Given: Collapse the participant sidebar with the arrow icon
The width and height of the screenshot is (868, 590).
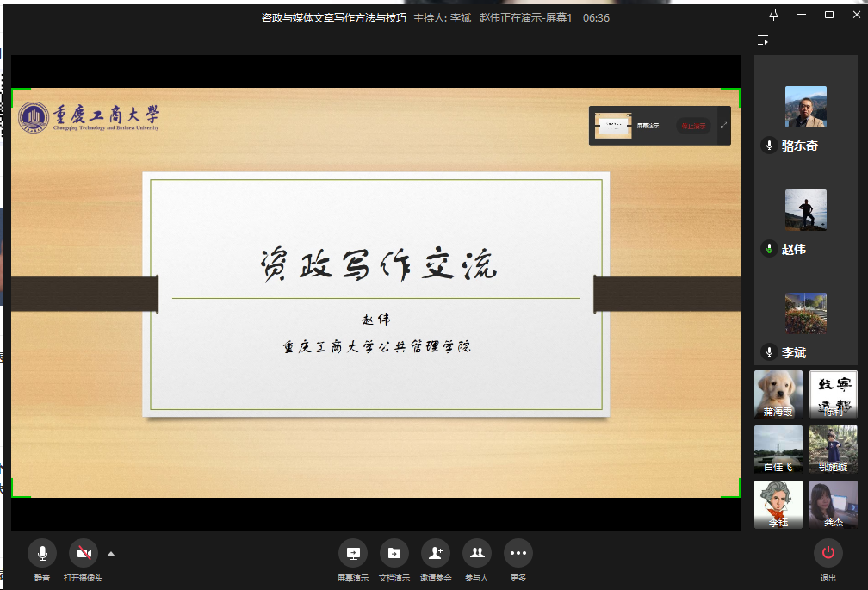Looking at the screenshot, I should [x=761, y=40].
